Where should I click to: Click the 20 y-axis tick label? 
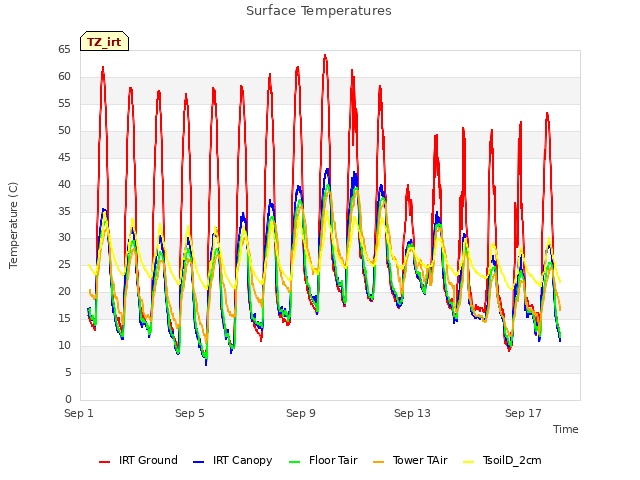pos(64,292)
